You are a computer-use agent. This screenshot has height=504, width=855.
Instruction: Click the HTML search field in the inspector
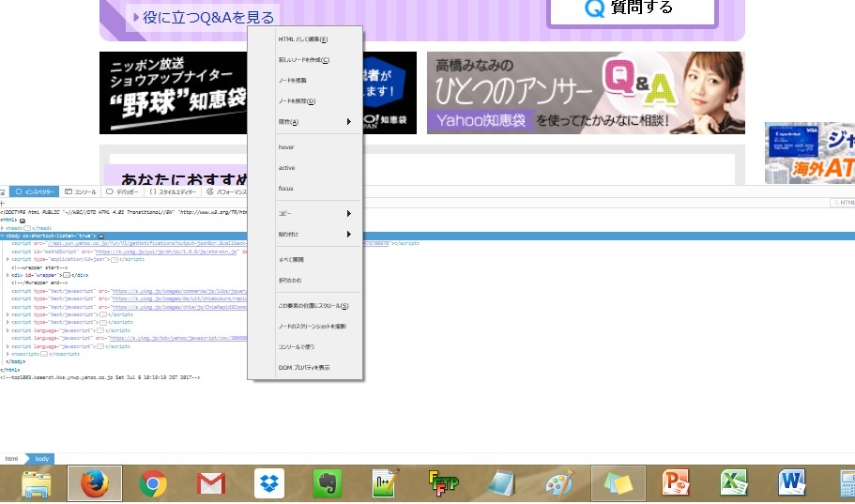click(843, 203)
